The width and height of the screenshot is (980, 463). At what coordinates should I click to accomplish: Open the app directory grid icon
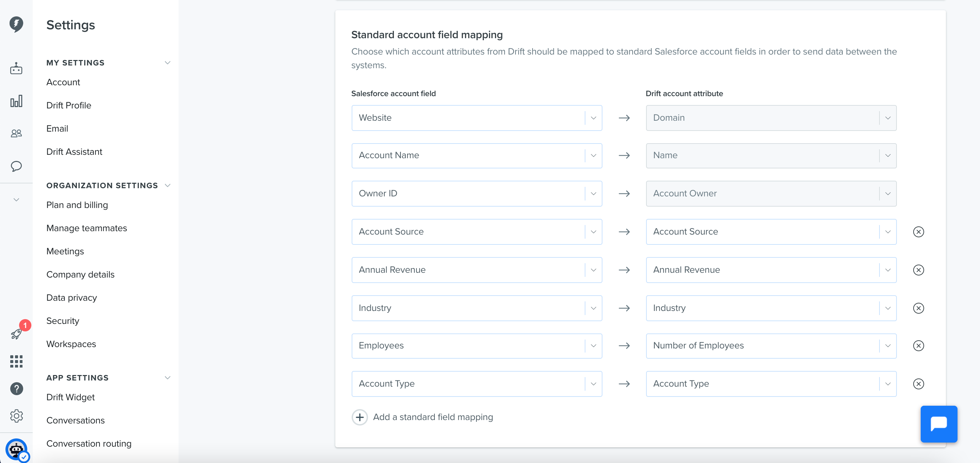(x=16, y=361)
